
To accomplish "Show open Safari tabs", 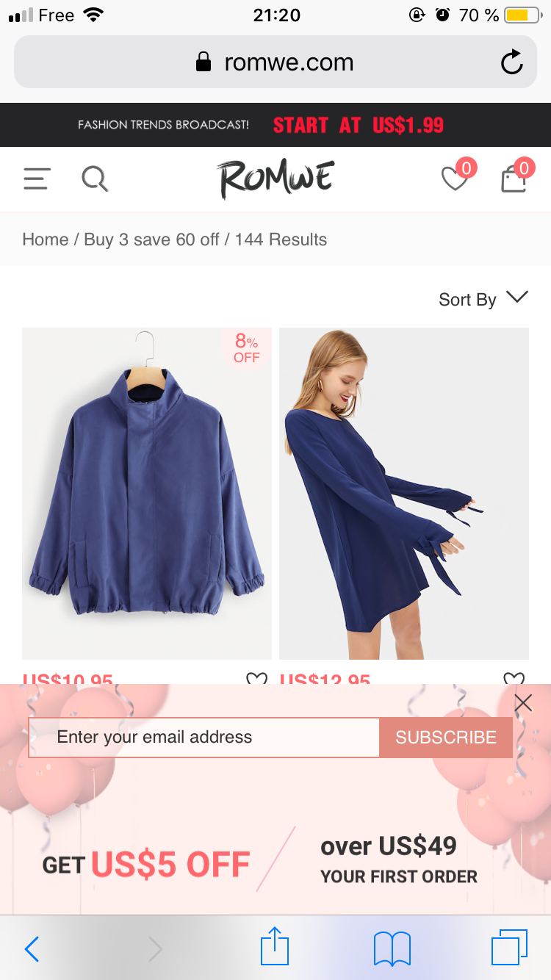I will pyautogui.click(x=509, y=948).
